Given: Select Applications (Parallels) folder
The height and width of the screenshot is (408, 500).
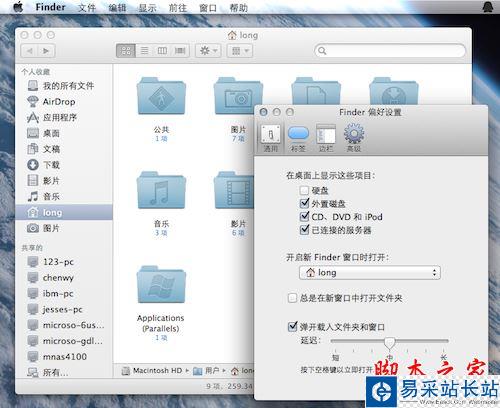Looking at the screenshot, I should click(161, 285).
